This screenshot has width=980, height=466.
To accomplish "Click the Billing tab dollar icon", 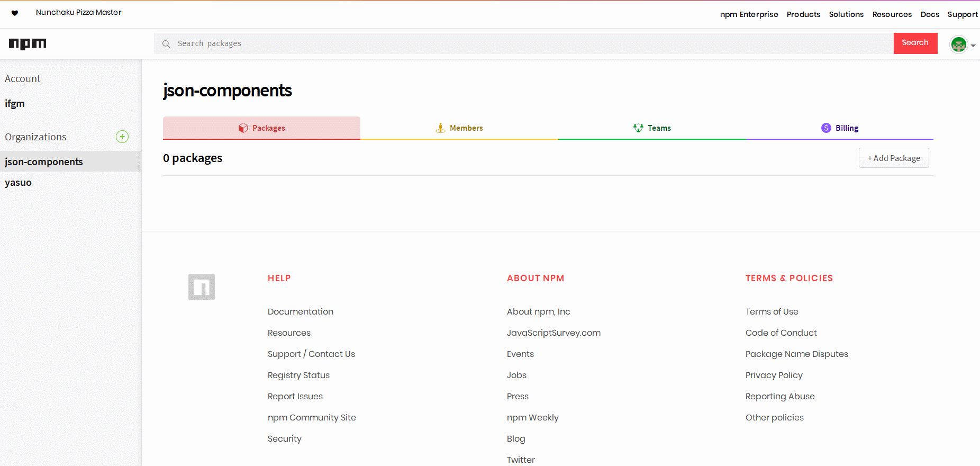I will [x=826, y=128].
